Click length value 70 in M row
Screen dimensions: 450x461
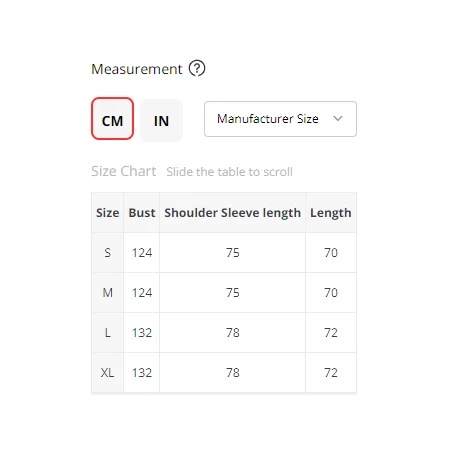click(x=331, y=293)
